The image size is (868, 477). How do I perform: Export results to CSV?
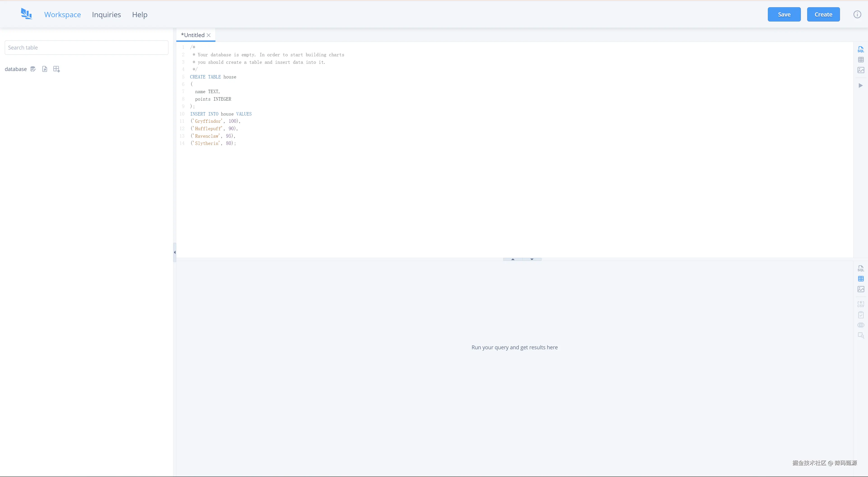click(861, 304)
